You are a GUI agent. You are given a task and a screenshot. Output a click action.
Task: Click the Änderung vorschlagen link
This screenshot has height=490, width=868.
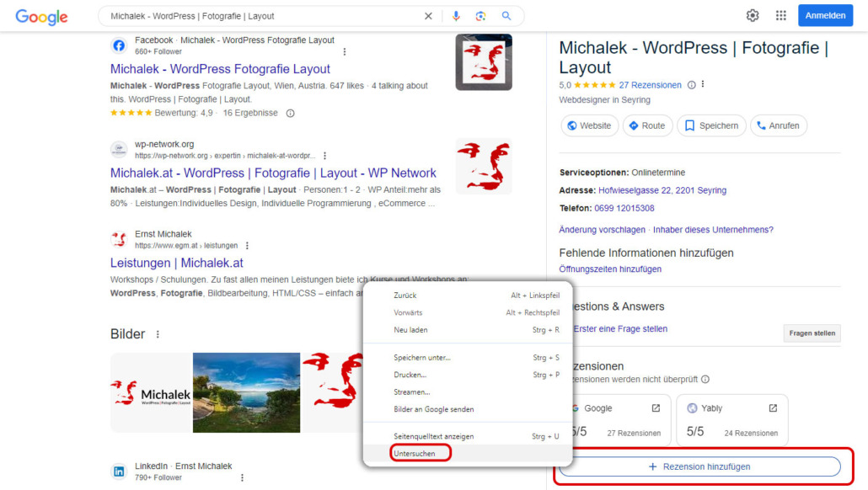602,230
